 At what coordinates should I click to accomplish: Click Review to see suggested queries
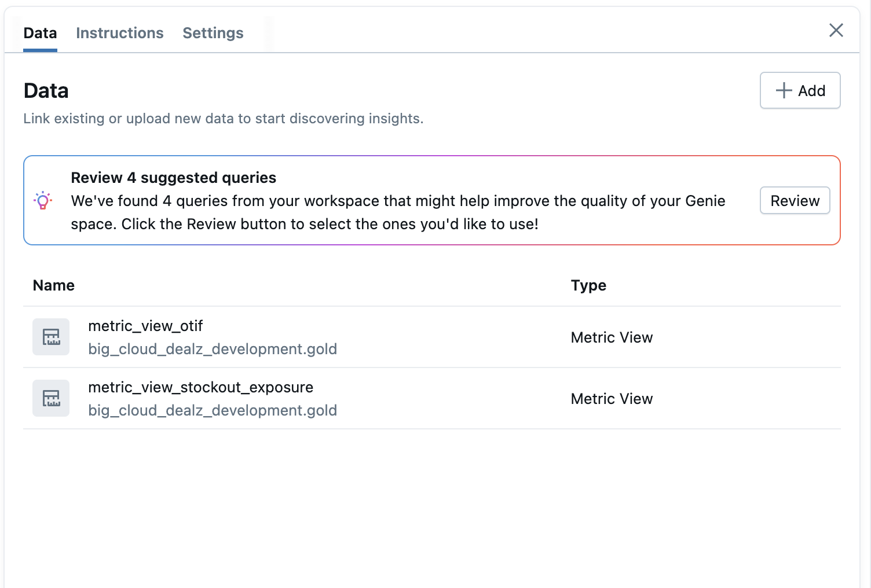pyautogui.click(x=795, y=201)
